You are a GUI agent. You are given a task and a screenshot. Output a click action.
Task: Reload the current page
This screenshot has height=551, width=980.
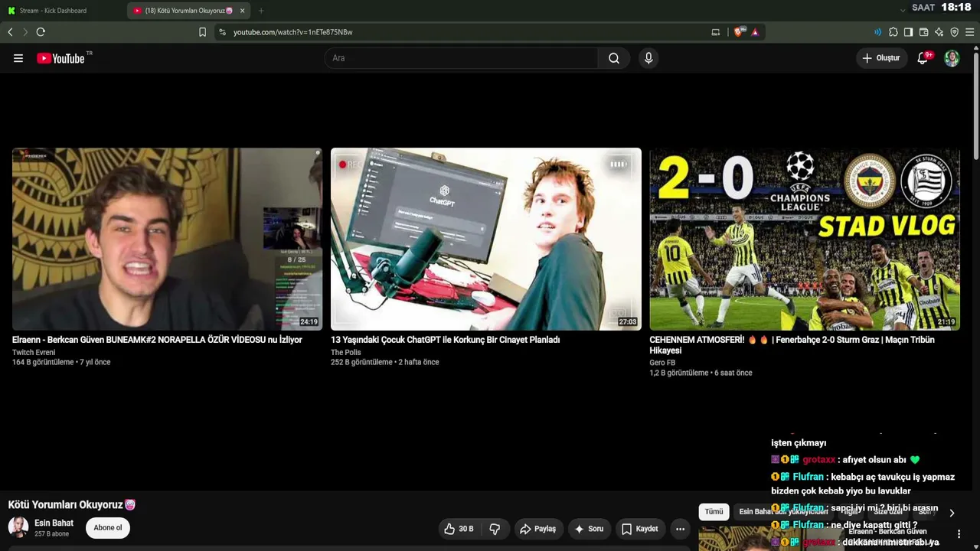(41, 32)
